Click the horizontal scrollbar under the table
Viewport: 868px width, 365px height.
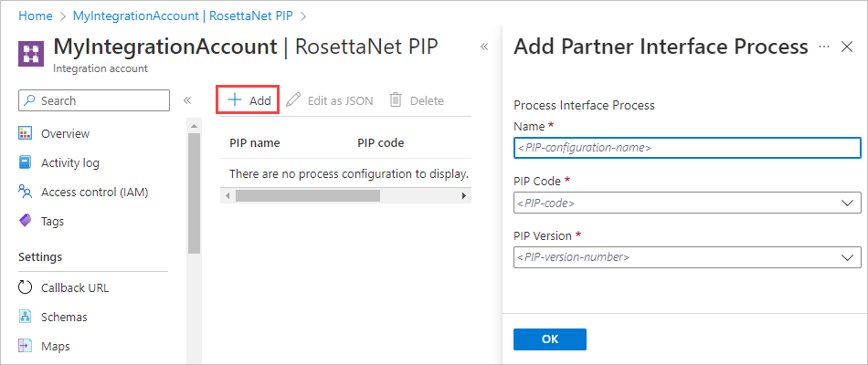click(306, 196)
